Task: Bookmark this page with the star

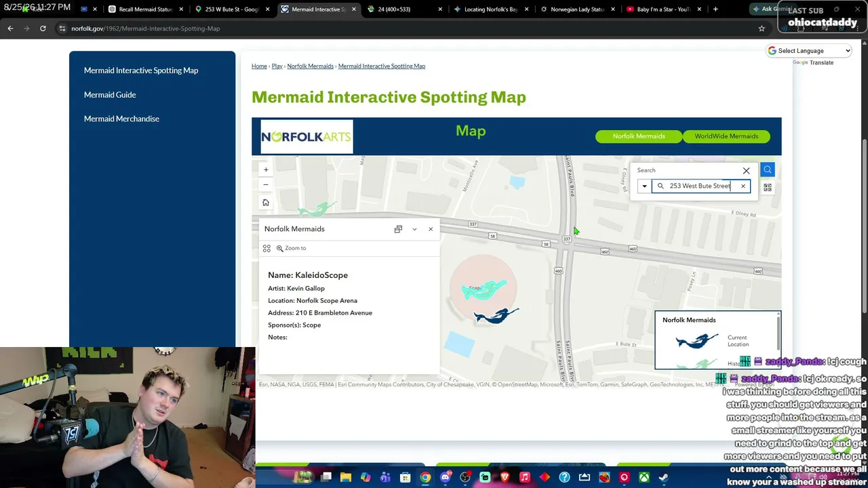Action: click(762, 28)
